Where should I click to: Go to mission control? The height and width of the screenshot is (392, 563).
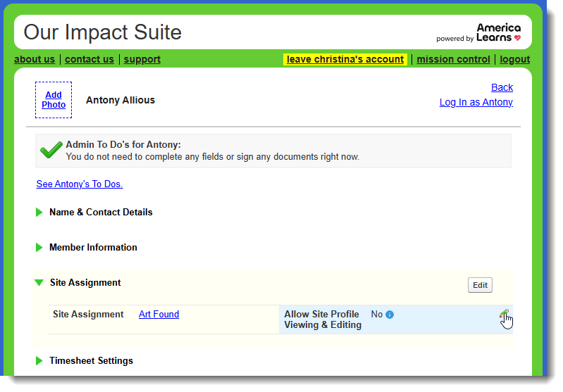453,59
